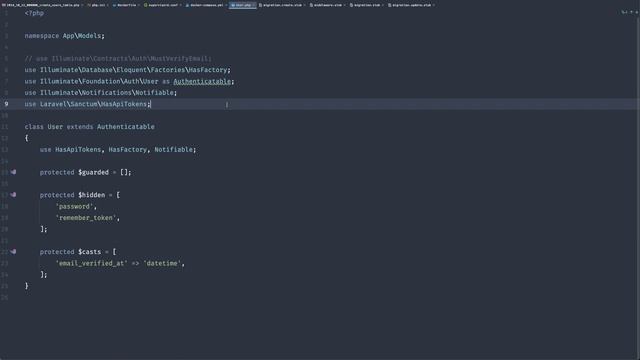Switch to the middleware.stub tab

point(327,5)
